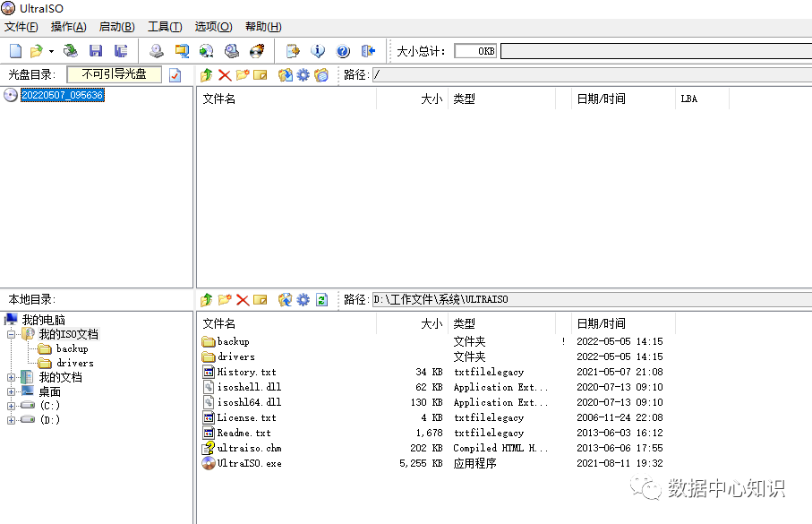Click the Compress ISO disc icon
The image size is (812, 524).
click(x=207, y=51)
